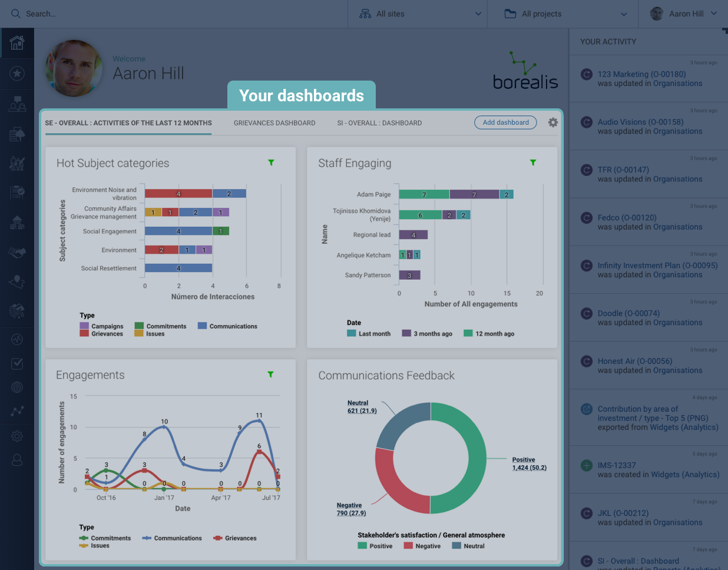Open dashboard settings gear beside Add dashboard
Image resolution: width=728 pixels, height=570 pixels.
tap(552, 122)
